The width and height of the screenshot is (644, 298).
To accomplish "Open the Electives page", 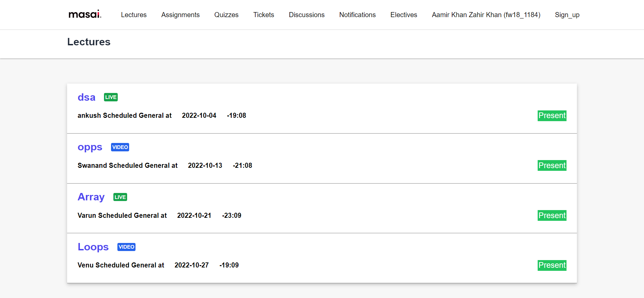I will point(404,15).
